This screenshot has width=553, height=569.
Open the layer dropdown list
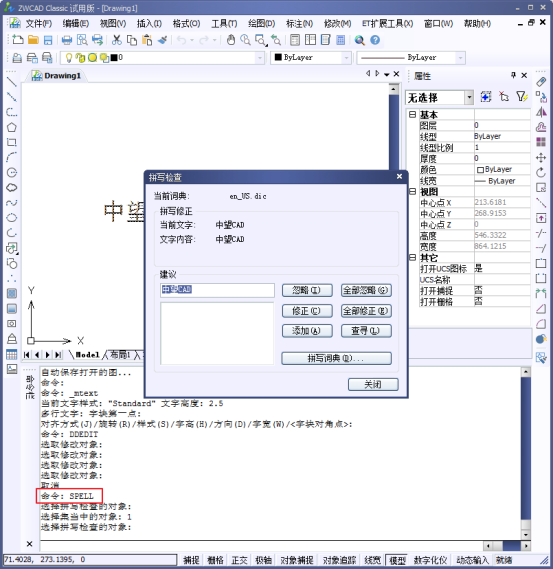pyautogui.click(x=259, y=58)
